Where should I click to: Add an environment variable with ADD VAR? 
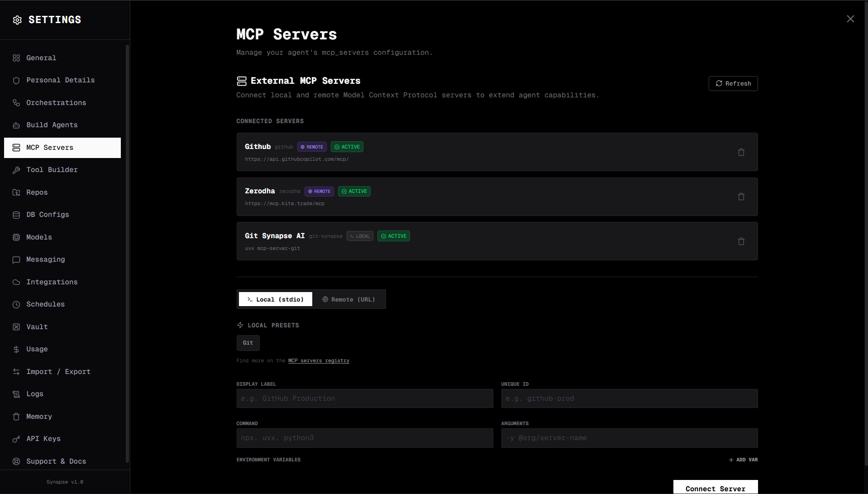[743, 460]
